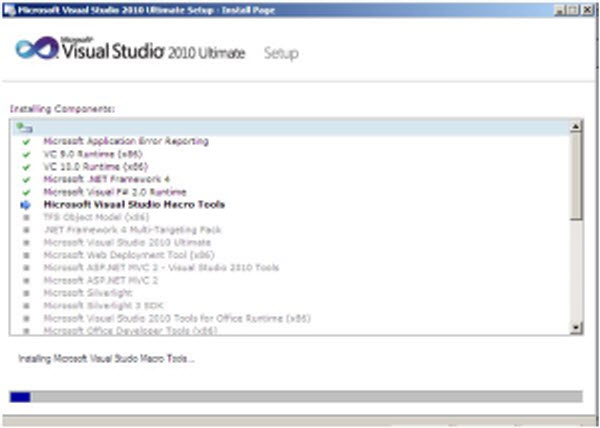Minimize the setup window
The width and height of the screenshot is (600, 428).
(x=559, y=10)
